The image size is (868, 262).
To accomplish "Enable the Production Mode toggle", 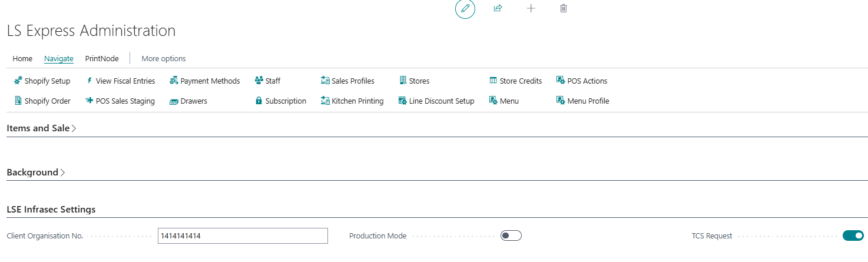I will point(511,236).
